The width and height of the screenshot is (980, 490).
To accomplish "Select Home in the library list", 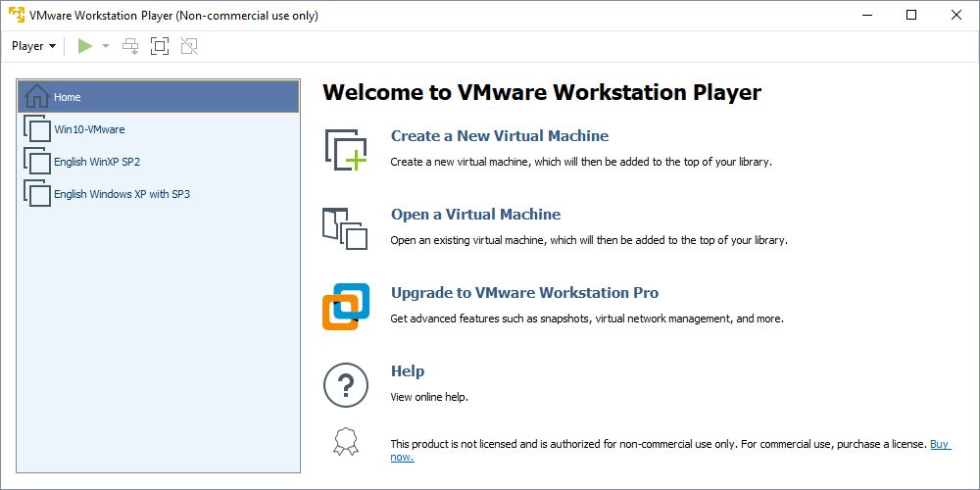I will point(158,97).
